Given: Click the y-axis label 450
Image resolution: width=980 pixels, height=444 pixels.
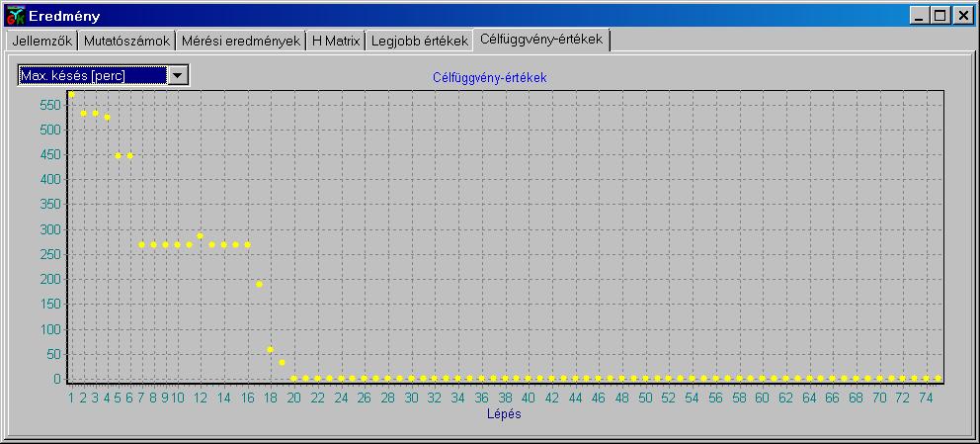Looking at the screenshot, I should 51,155.
